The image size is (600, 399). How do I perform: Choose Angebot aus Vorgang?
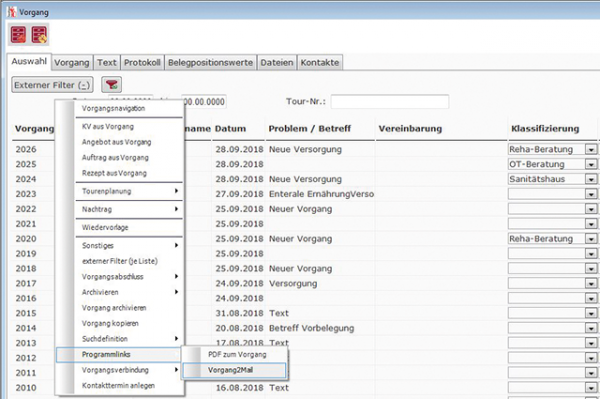pos(116,142)
